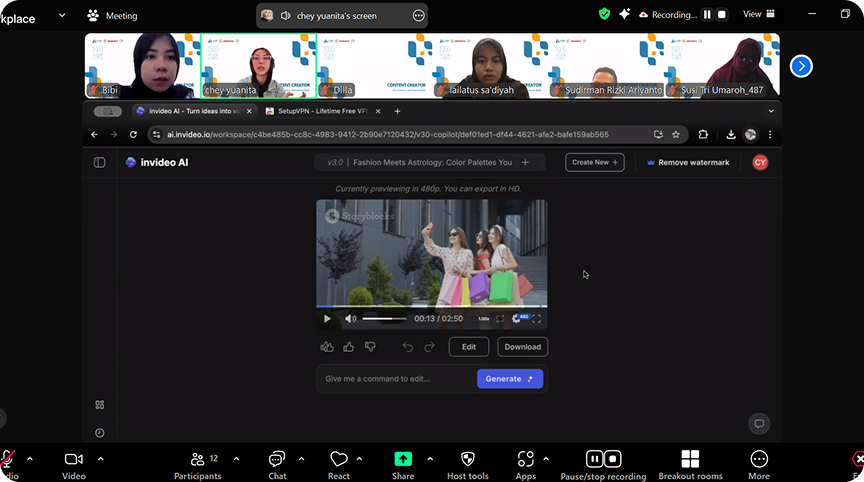Viewport: 864px width, 482px height.
Task: Open invideo sidebar history clock icon
Action: (x=100, y=433)
